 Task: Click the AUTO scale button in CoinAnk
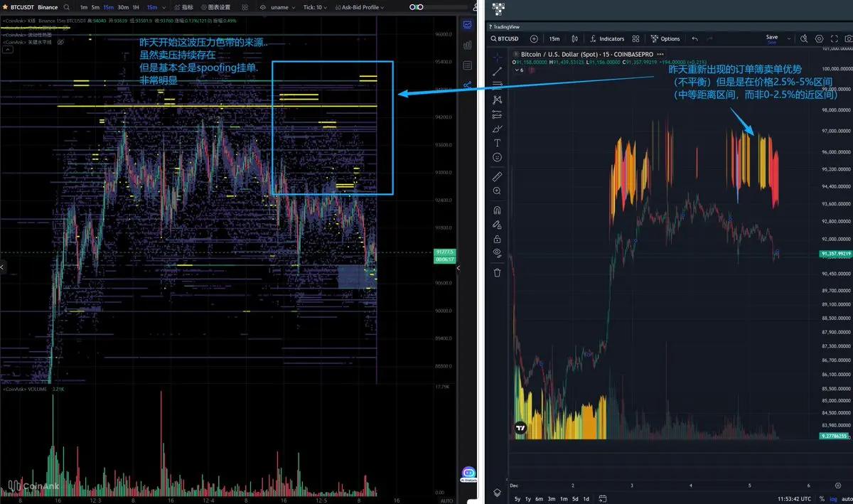click(x=446, y=500)
